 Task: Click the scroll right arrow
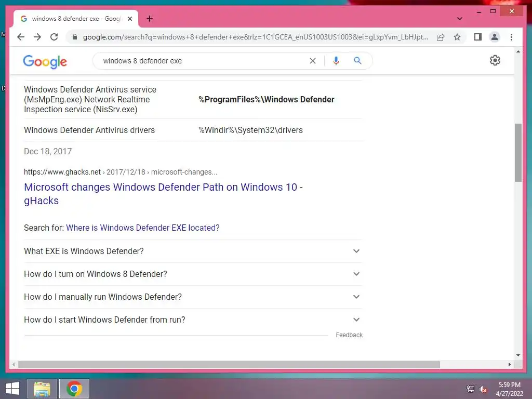coord(509,364)
